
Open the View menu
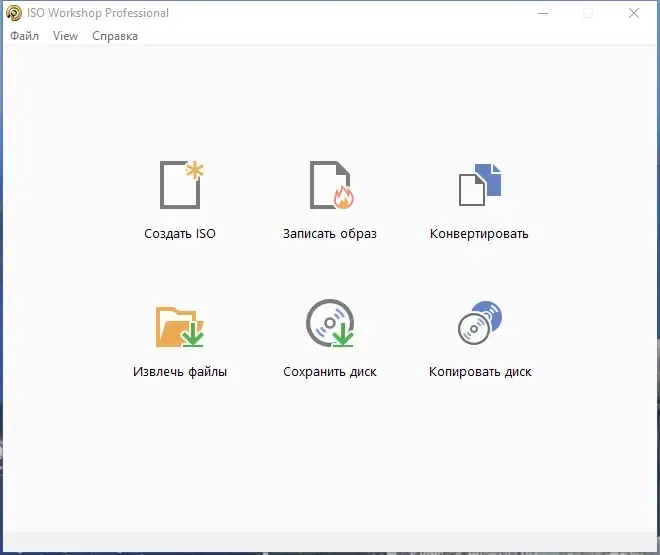[x=65, y=36]
